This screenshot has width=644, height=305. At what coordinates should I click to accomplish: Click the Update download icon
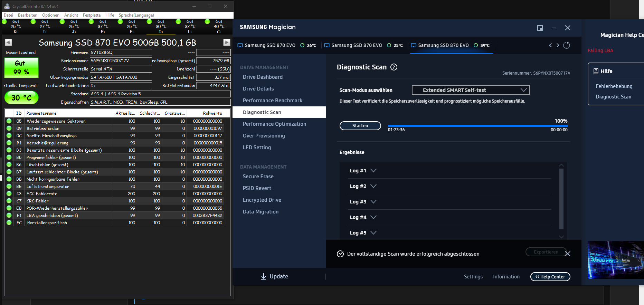click(x=264, y=276)
